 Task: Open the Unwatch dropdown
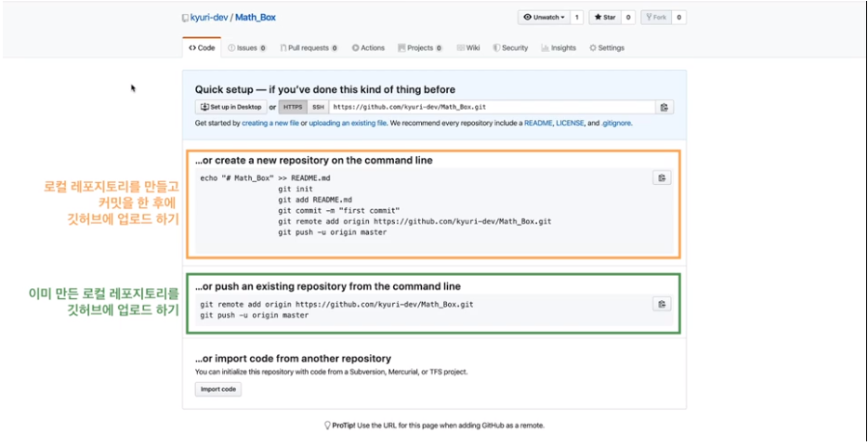(544, 18)
